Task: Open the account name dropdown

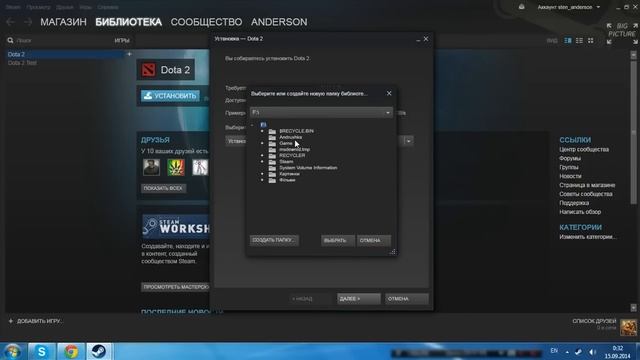Action: (569, 7)
